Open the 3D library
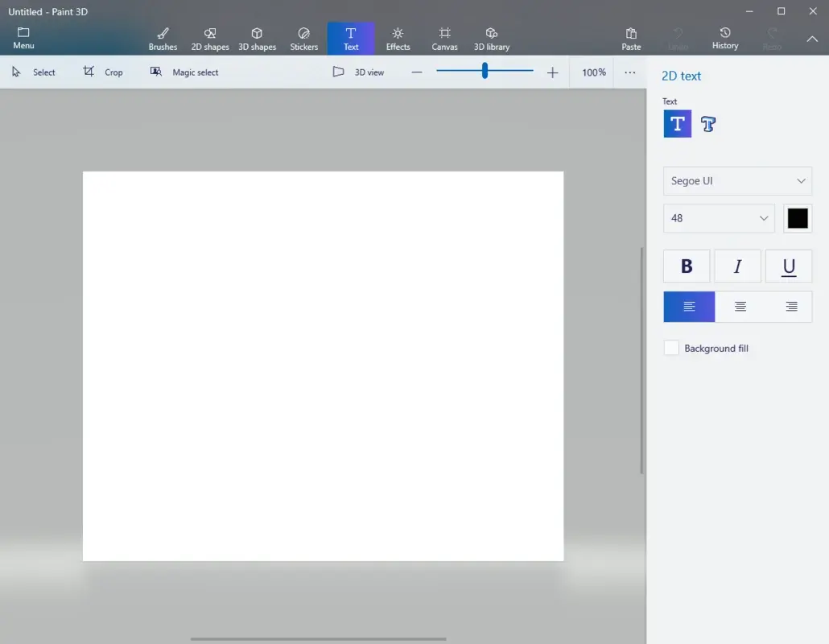This screenshot has height=644, width=829. click(491, 37)
